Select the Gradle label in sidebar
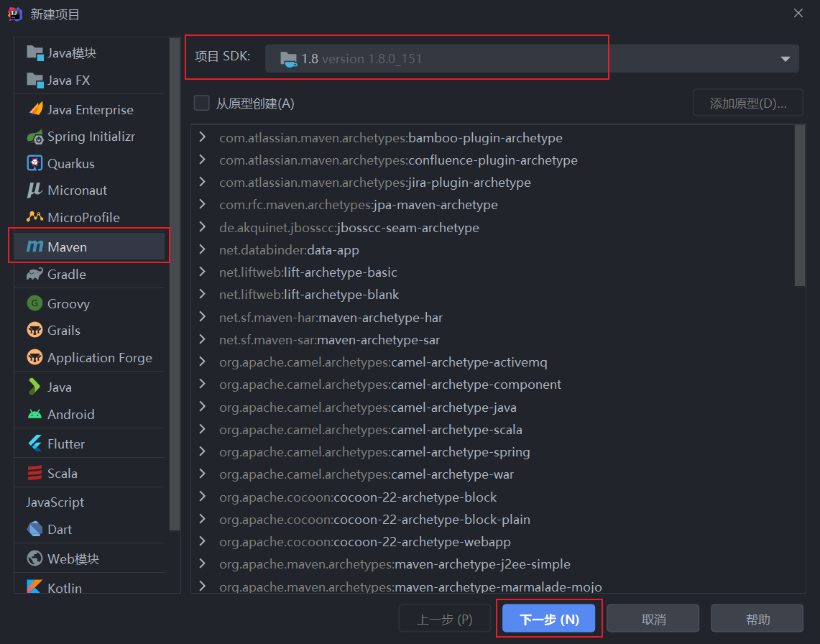This screenshot has width=820, height=644. tap(67, 274)
